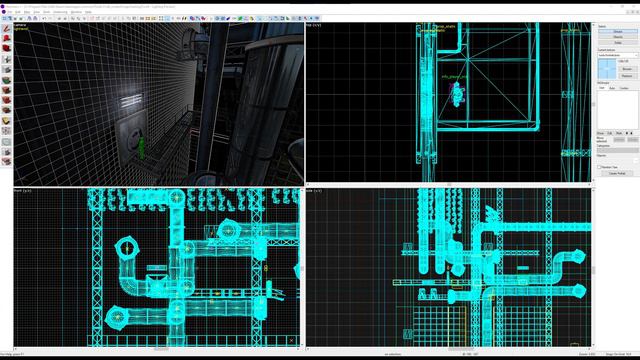640x360 pixels.
Task: Click the top view vertical scrollbar
Action: (593, 102)
